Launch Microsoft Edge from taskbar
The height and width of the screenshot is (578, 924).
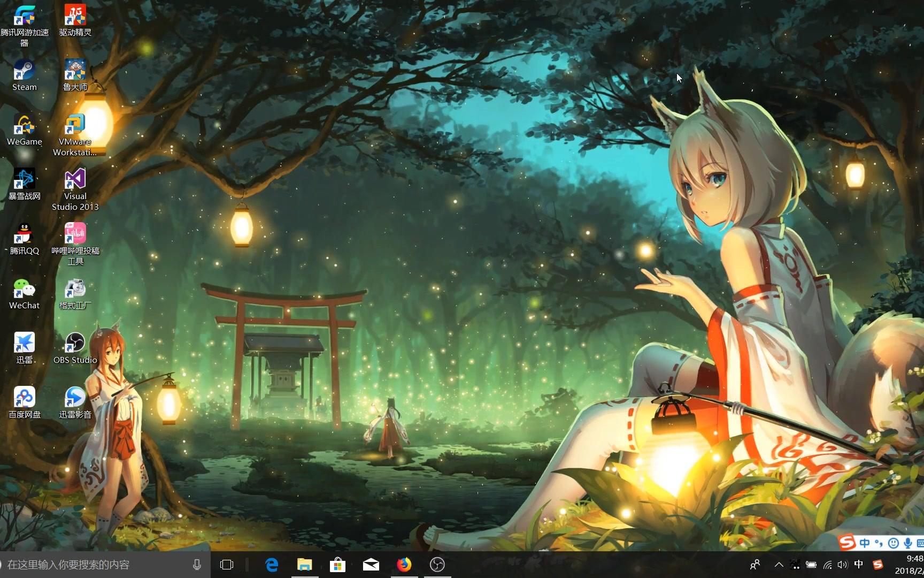tap(272, 565)
